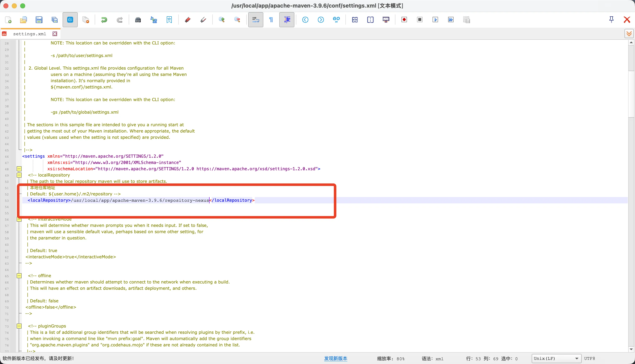Select the settings.xml tab
635x364 pixels.
(x=29, y=34)
